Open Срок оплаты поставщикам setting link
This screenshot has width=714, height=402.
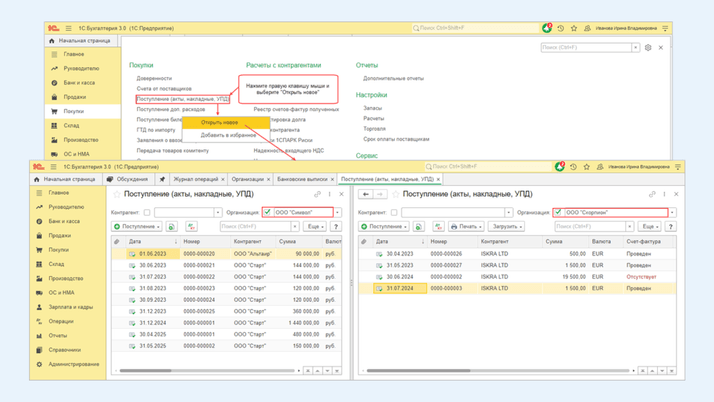pos(396,139)
